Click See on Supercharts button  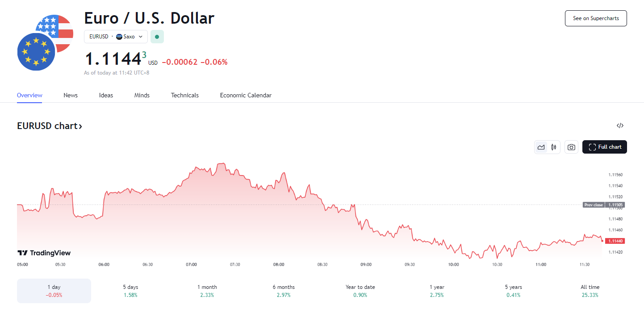596,18
